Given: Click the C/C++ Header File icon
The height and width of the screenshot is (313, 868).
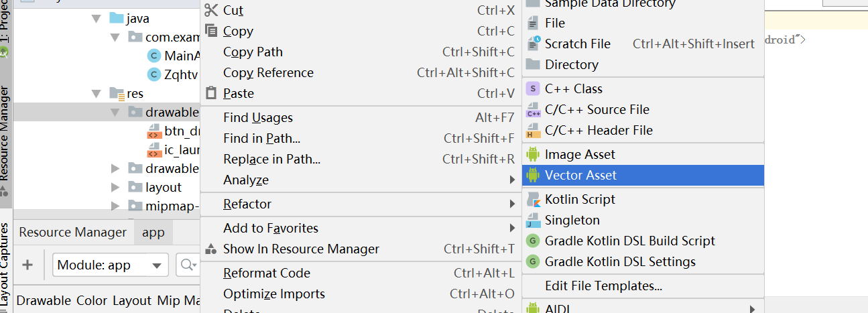Looking at the screenshot, I should tap(533, 130).
